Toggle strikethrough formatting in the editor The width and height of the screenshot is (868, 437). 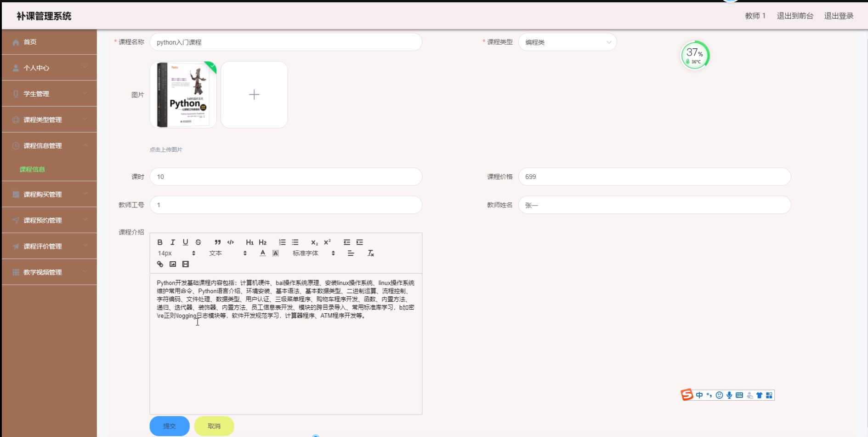[198, 242]
